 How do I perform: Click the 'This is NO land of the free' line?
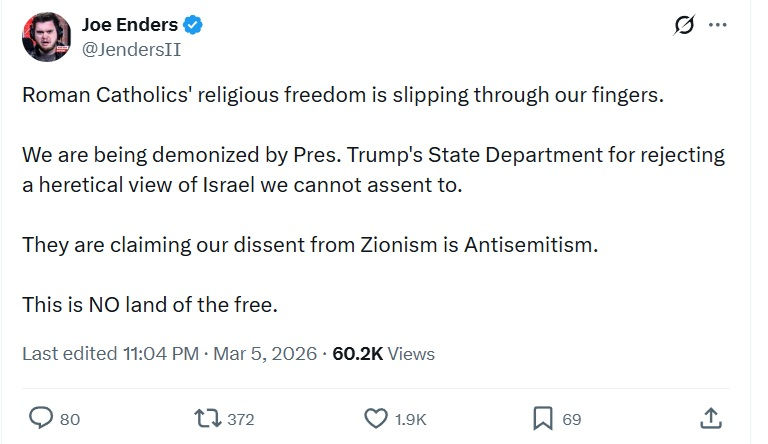[149, 304]
